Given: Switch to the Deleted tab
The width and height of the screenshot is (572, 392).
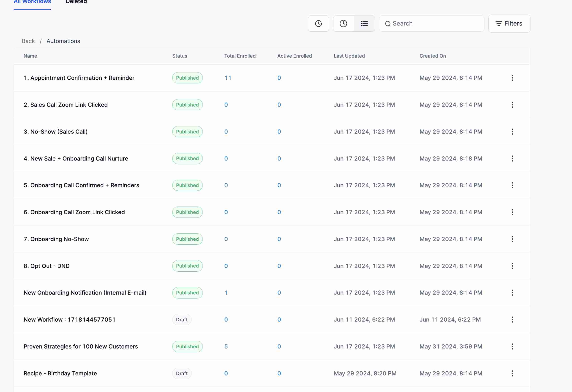Looking at the screenshot, I should point(76,2).
